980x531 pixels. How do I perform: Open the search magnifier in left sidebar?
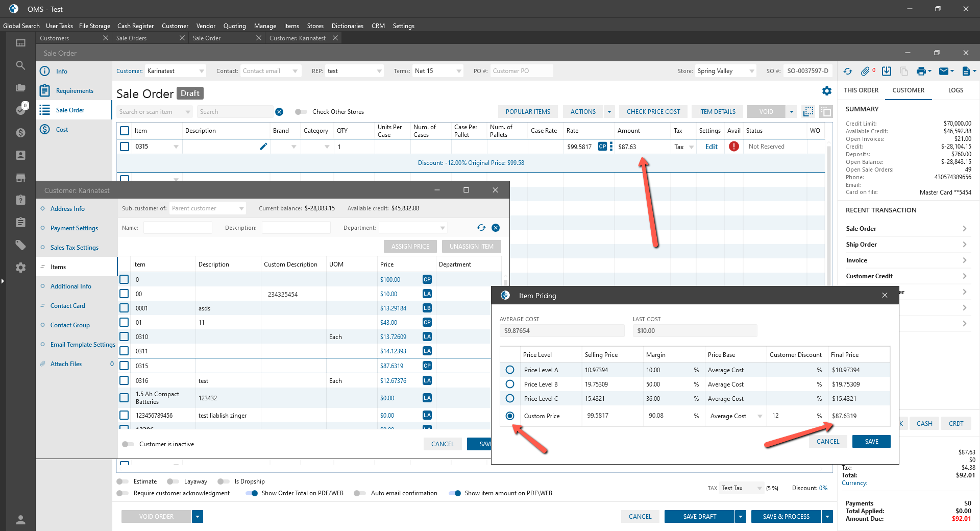point(20,65)
